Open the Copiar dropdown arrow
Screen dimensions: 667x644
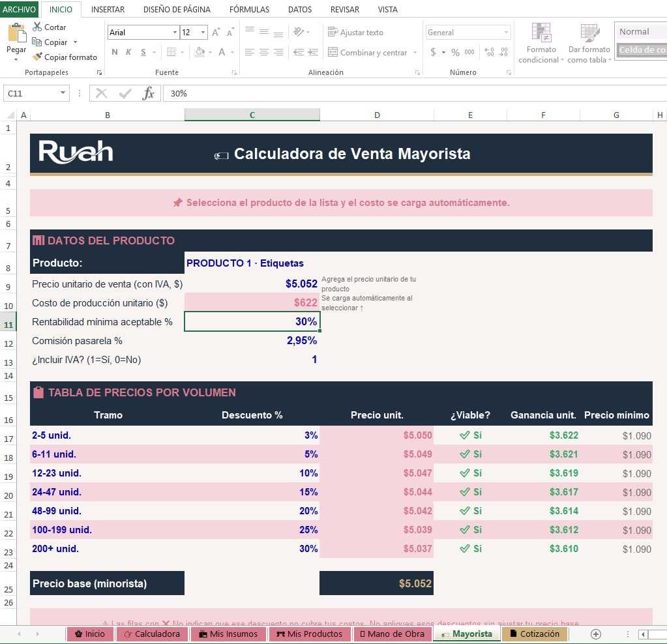point(75,42)
